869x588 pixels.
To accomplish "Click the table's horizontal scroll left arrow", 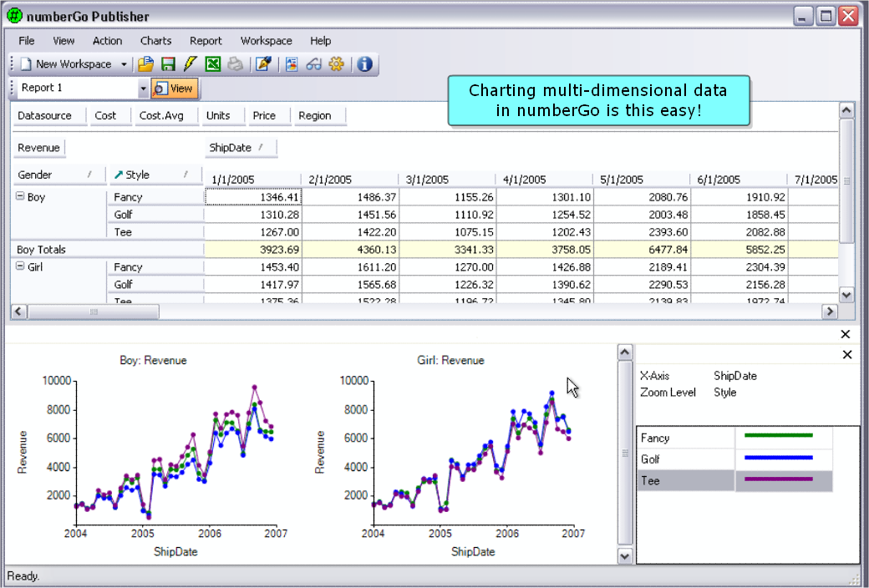I will 18,312.
